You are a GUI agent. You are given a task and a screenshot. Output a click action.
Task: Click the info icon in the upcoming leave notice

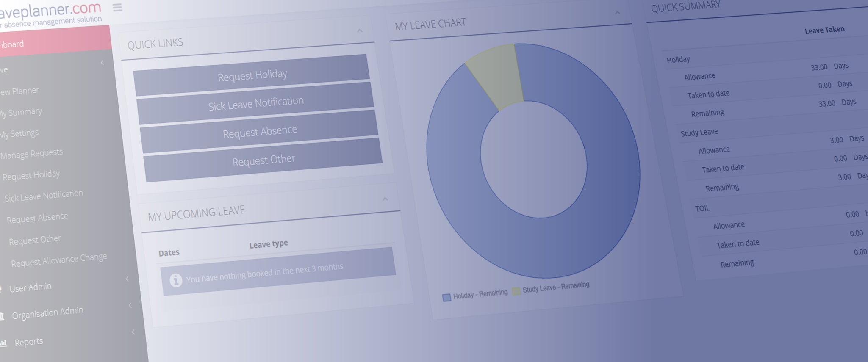point(176,280)
